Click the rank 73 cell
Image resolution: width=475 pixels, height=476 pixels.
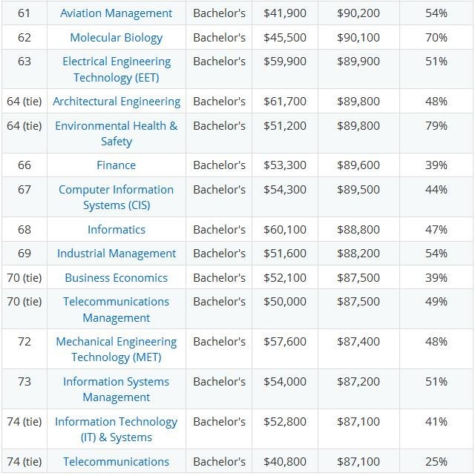pyautogui.click(x=24, y=381)
